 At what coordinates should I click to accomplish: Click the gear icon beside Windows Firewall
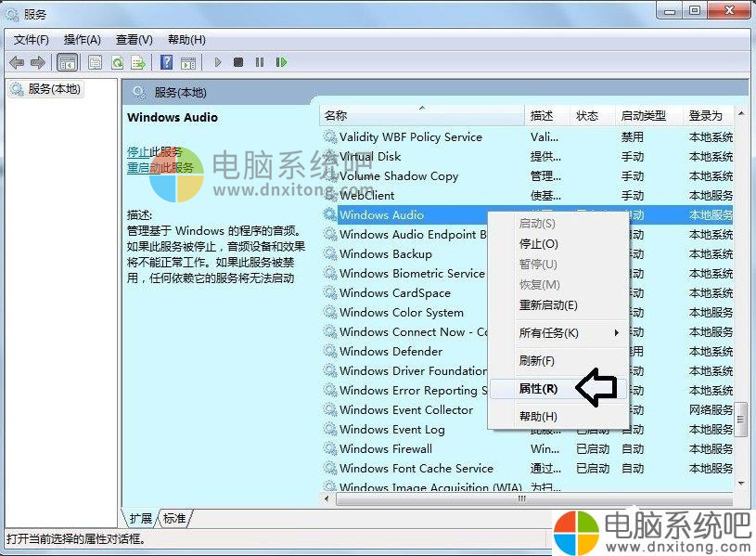coord(330,448)
